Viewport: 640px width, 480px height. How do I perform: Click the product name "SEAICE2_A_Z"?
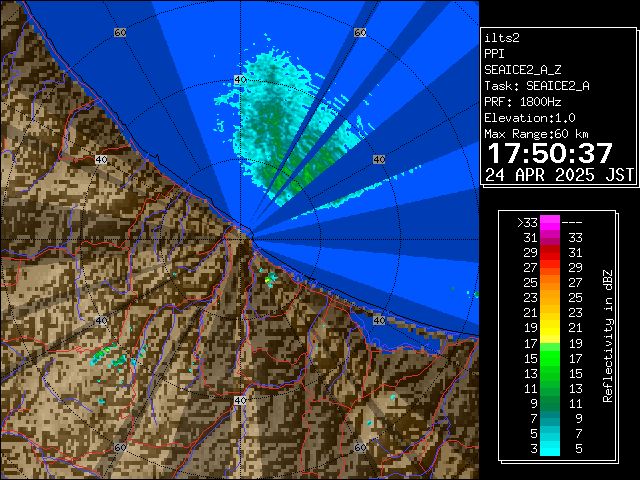[522, 70]
